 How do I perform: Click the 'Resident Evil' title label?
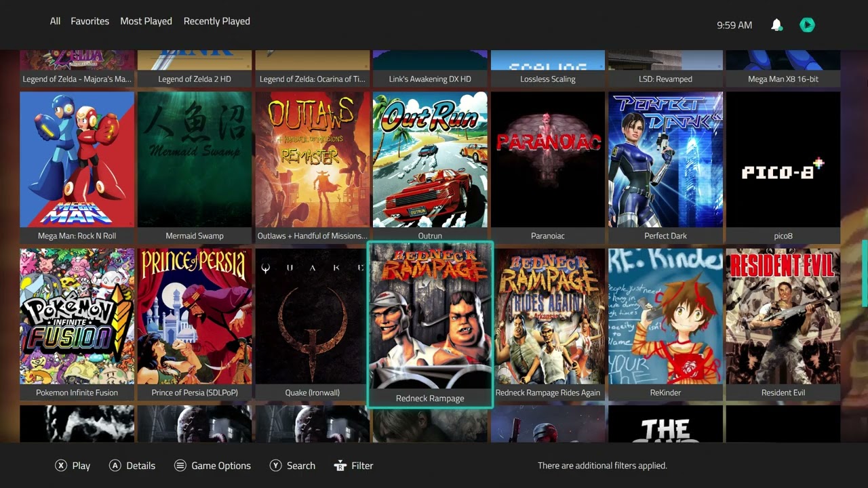(x=783, y=392)
